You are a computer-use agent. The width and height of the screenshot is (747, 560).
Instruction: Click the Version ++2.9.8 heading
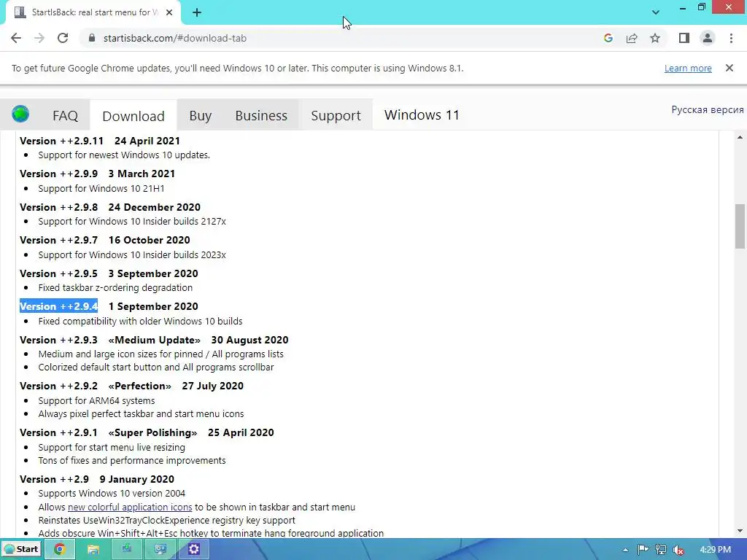[58, 207]
